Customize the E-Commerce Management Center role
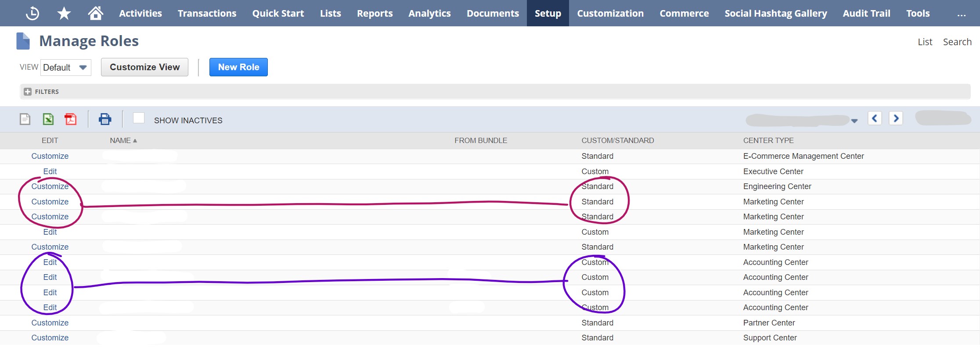980x347 pixels. (x=50, y=156)
